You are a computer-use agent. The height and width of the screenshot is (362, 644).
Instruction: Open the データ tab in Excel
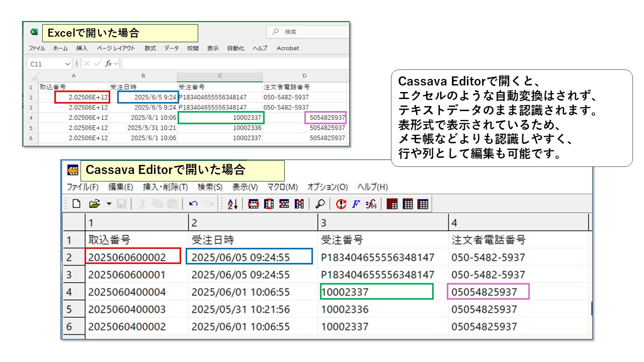tap(172, 48)
